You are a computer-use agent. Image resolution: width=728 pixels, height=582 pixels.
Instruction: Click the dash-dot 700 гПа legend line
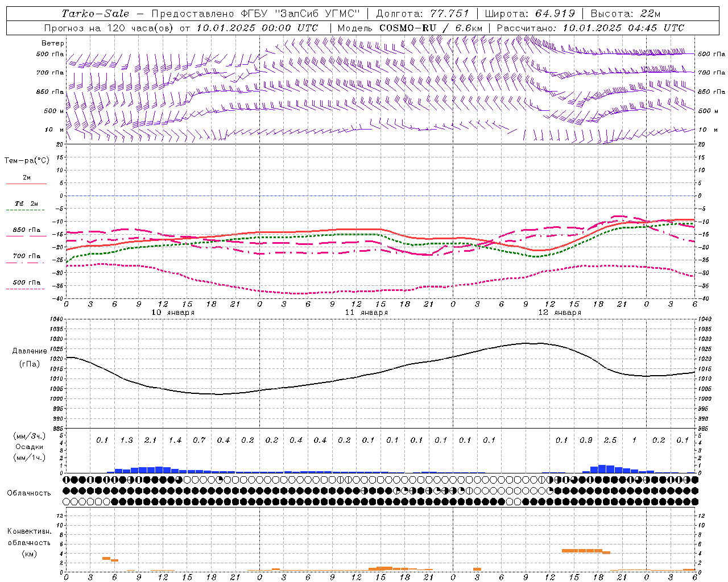pyautogui.click(x=26, y=263)
